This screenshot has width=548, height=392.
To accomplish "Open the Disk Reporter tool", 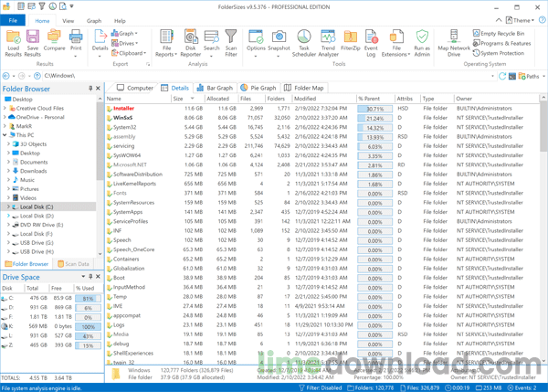I will pyautogui.click(x=191, y=42).
